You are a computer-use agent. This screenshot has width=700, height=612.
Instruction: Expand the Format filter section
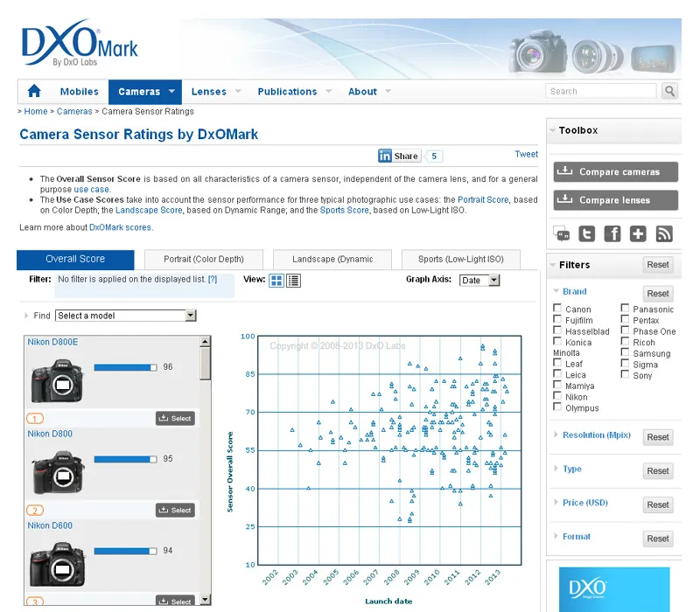576,537
